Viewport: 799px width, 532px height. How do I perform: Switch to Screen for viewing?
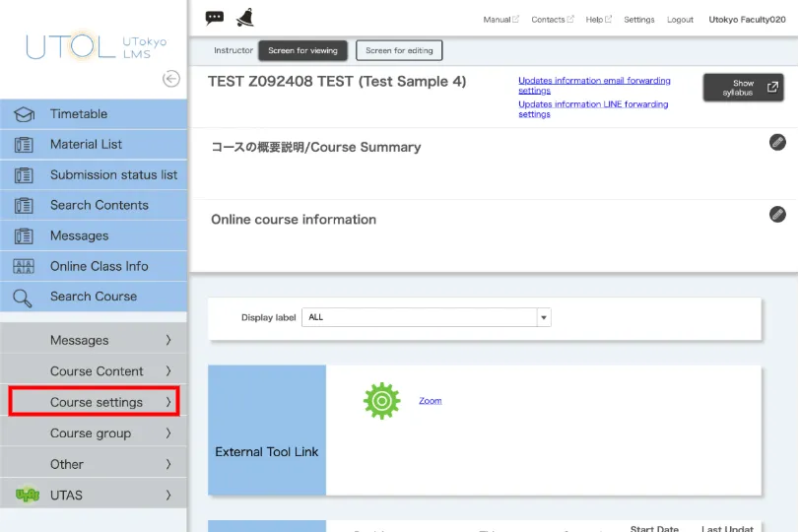(x=302, y=50)
